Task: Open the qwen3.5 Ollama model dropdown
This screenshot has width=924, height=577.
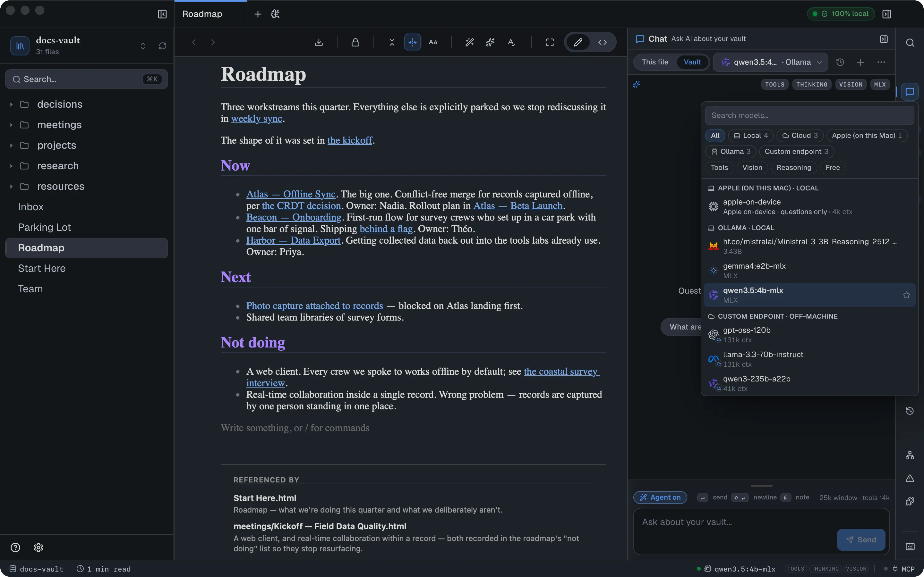Action: (x=771, y=62)
